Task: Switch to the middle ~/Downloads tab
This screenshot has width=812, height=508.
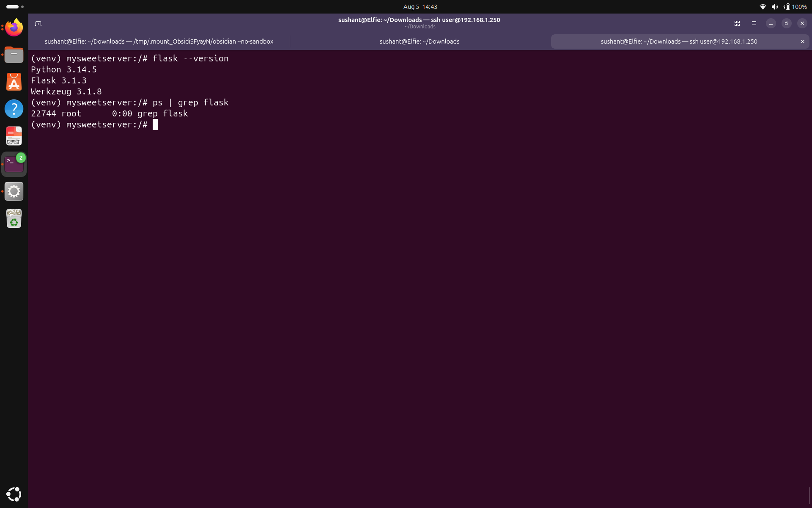Action: tap(419, 41)
